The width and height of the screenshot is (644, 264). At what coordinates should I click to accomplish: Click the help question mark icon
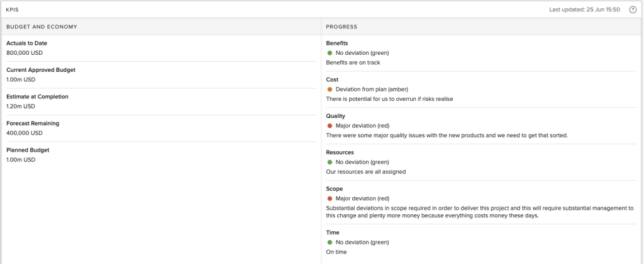[x=633, y=9]
